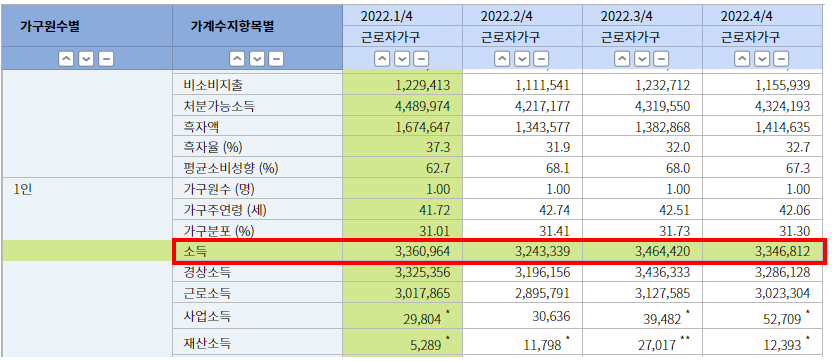Select the 경상소득 row label
832x361 pixels.
[x=206, y=272]
